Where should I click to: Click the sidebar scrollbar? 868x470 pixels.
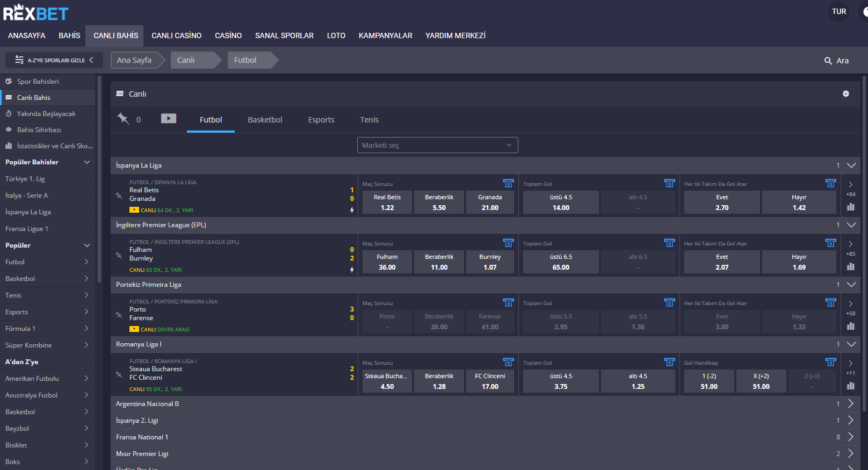(99, 179)
